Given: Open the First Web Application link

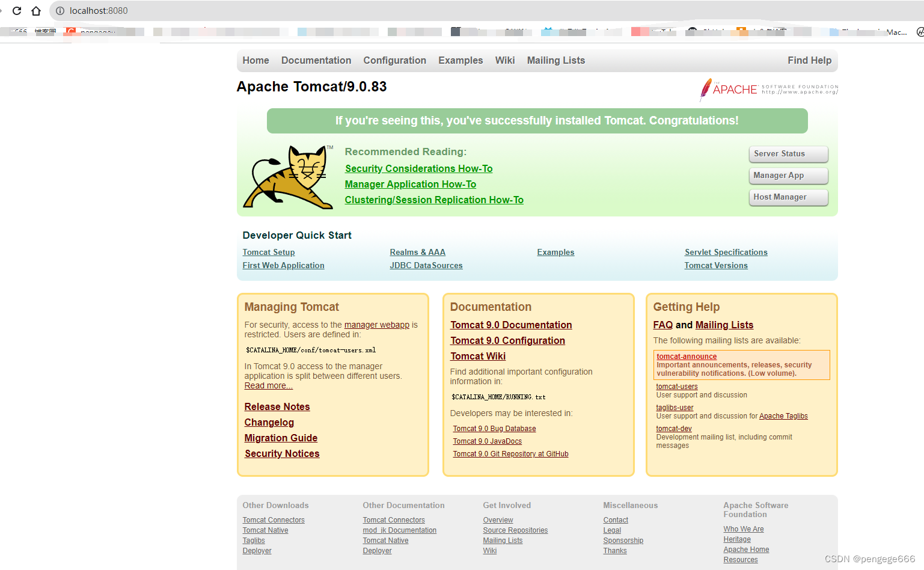Looking at the screenshot, I should point(283,266).
